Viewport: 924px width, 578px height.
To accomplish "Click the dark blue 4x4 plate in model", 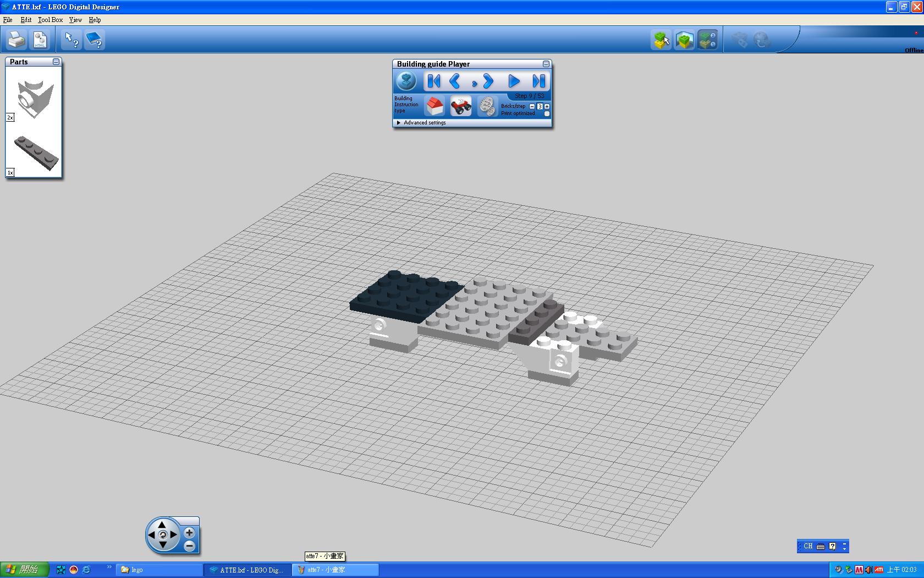I will click(406, 296).
